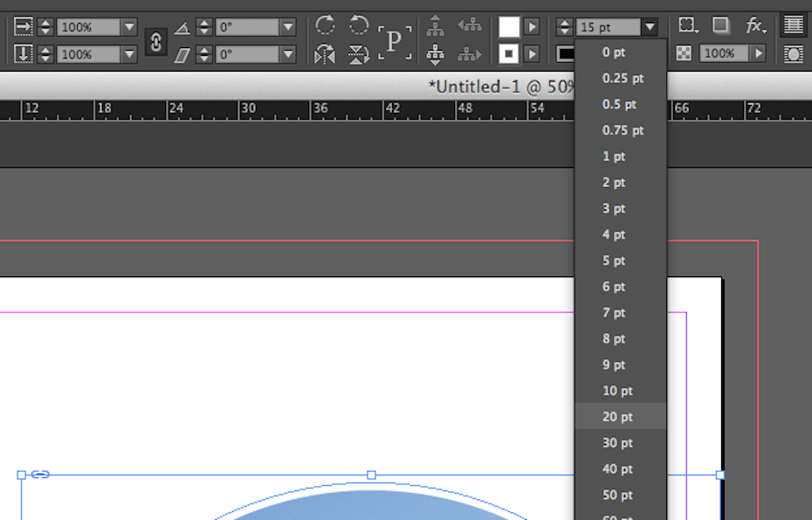
Task: Open the Scale X percentage dropdown
Action: 129,27
